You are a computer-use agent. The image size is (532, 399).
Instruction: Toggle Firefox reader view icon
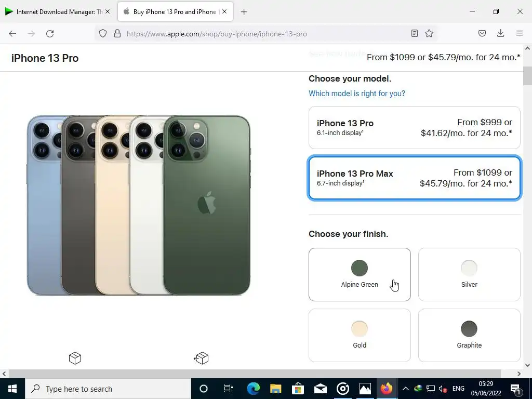pyautogui.click(x=414, y=34)
